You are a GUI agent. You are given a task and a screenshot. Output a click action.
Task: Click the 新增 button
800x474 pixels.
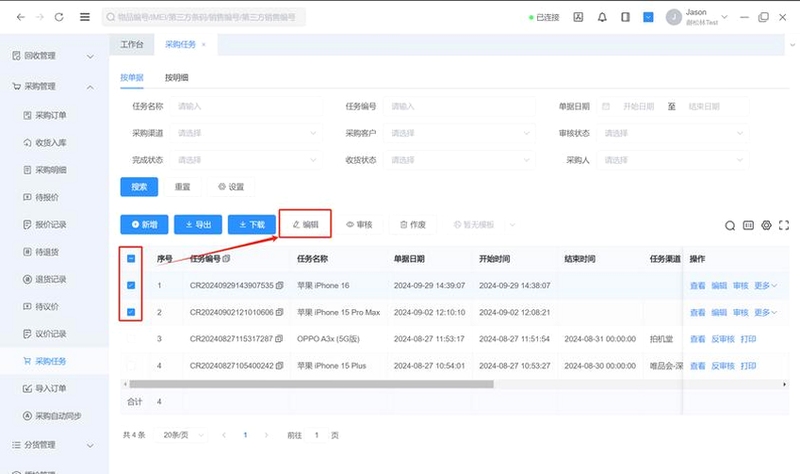[x=144, y=224]
